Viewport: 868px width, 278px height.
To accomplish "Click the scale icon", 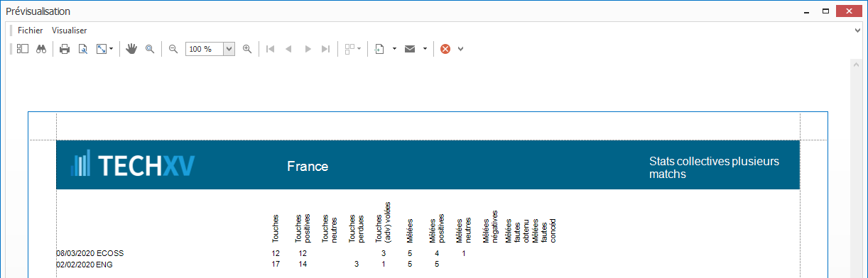I will coord(102,49).
